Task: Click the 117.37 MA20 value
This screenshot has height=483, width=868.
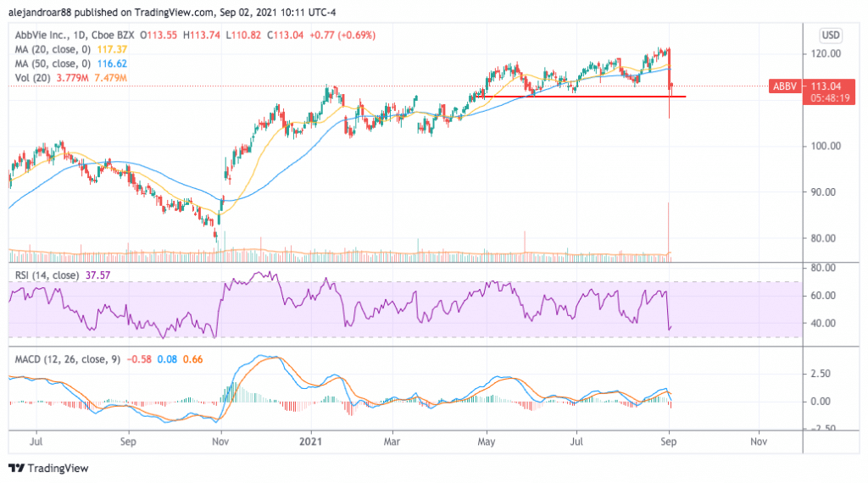Action: [112, 49]
